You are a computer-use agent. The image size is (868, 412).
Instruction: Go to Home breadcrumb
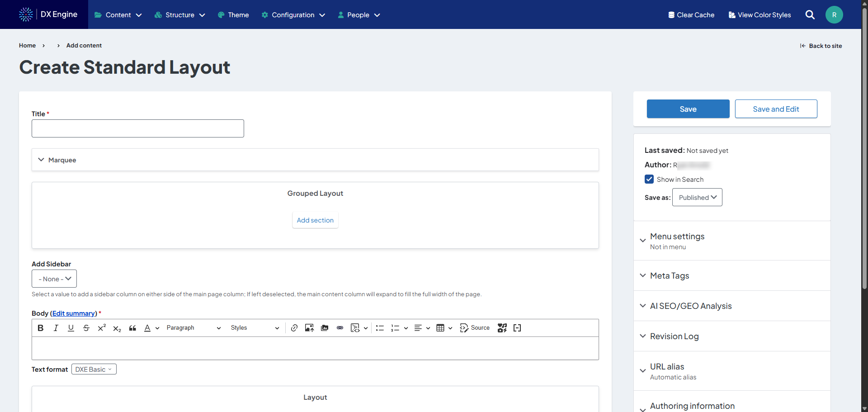(x=27, y=45)
